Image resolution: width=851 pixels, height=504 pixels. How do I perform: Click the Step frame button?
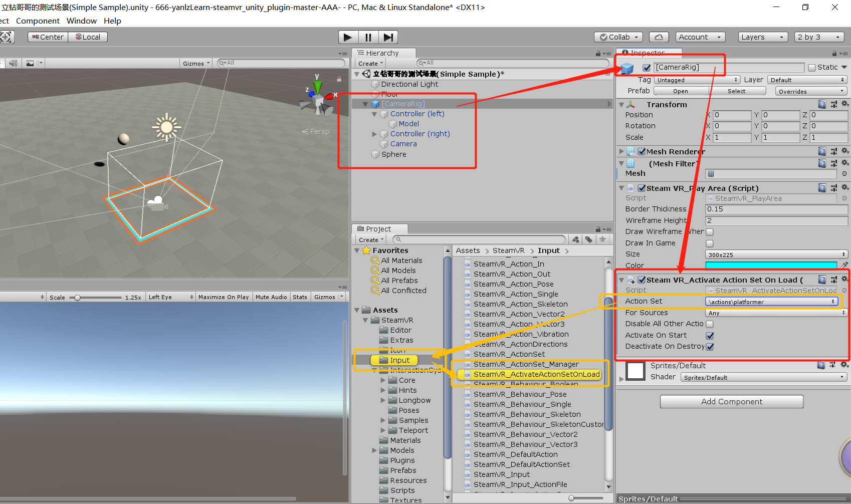pyautogui.click(x=389, y=37)
